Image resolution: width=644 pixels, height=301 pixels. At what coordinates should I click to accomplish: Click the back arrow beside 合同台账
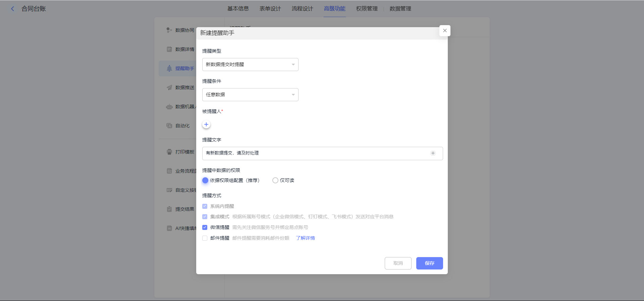[x=12, y=9]
